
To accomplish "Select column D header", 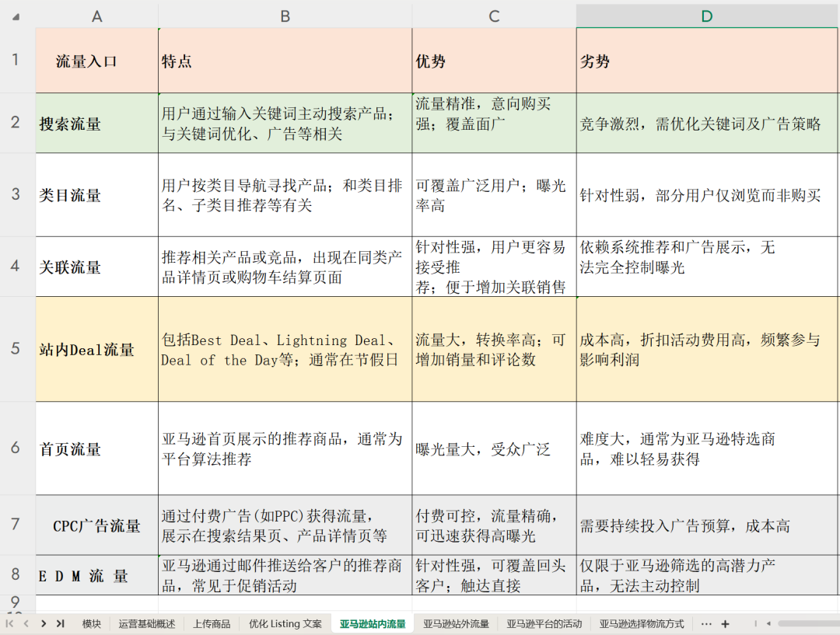I will click(707, 16).
